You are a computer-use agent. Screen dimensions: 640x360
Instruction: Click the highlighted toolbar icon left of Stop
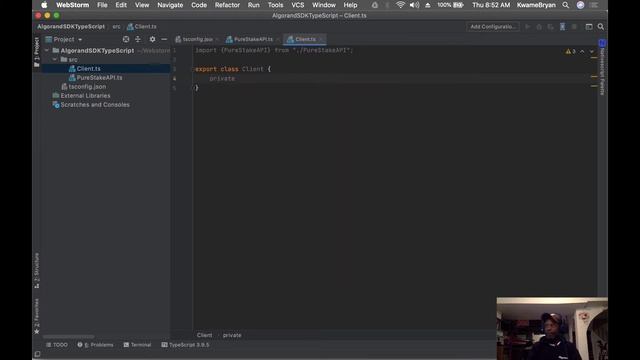(x=562, y=27)
